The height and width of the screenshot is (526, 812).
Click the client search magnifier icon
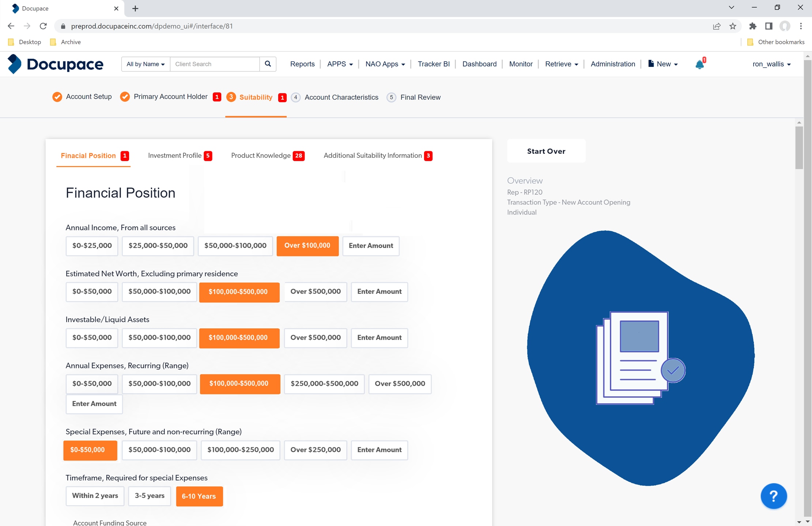coord(268,64)
